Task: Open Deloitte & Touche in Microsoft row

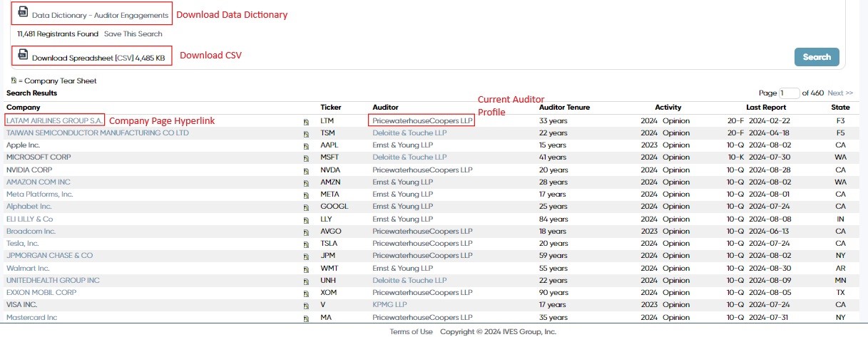Action: click(409, 157)
